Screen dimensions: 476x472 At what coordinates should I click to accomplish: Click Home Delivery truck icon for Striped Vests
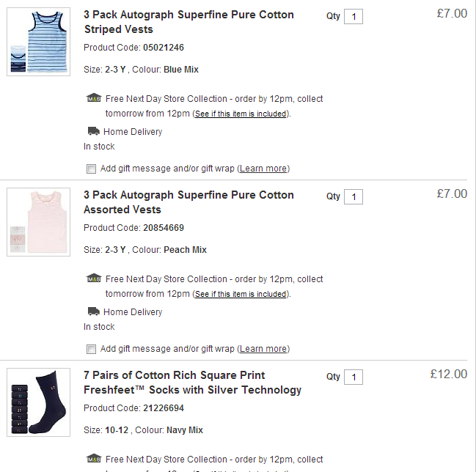click(x=93, y=132)
